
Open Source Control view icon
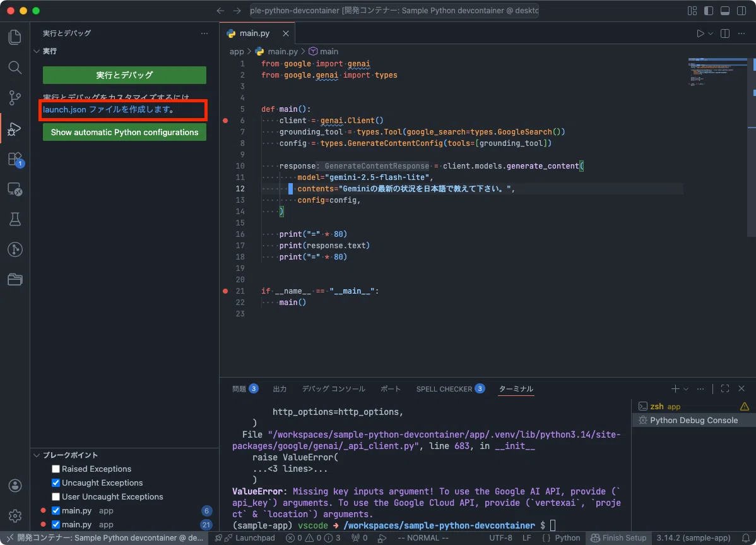tap(15, 98)
